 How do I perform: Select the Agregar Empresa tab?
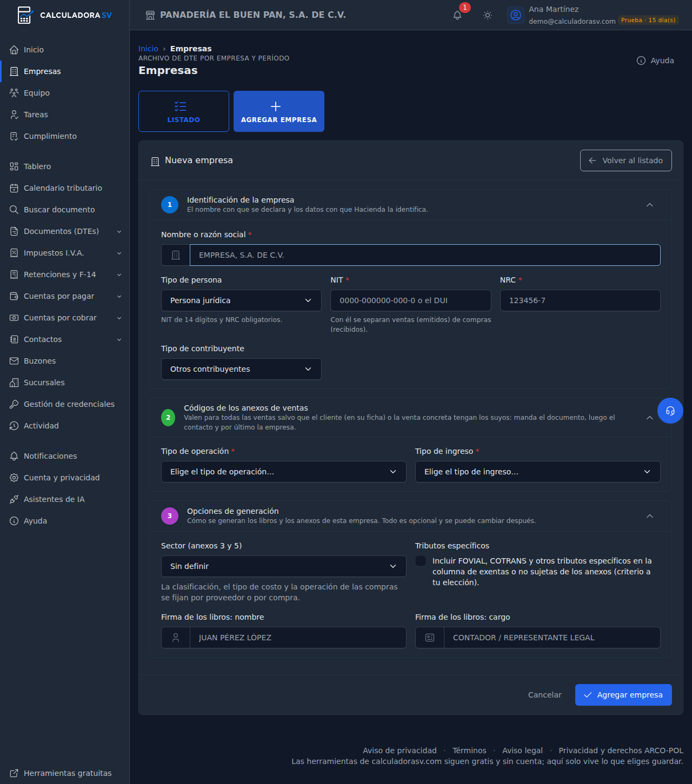point(279,111)
